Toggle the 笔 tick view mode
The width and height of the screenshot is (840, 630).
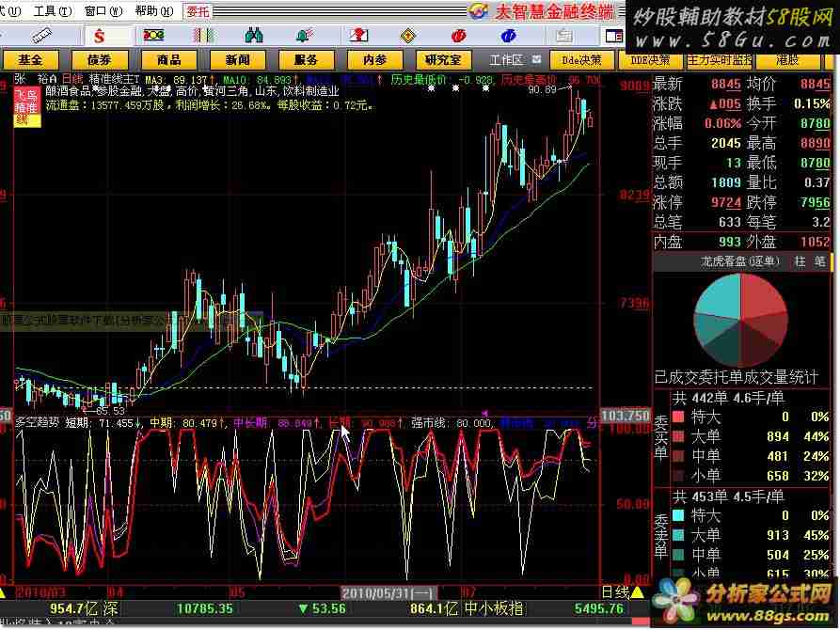click(819, 260)
